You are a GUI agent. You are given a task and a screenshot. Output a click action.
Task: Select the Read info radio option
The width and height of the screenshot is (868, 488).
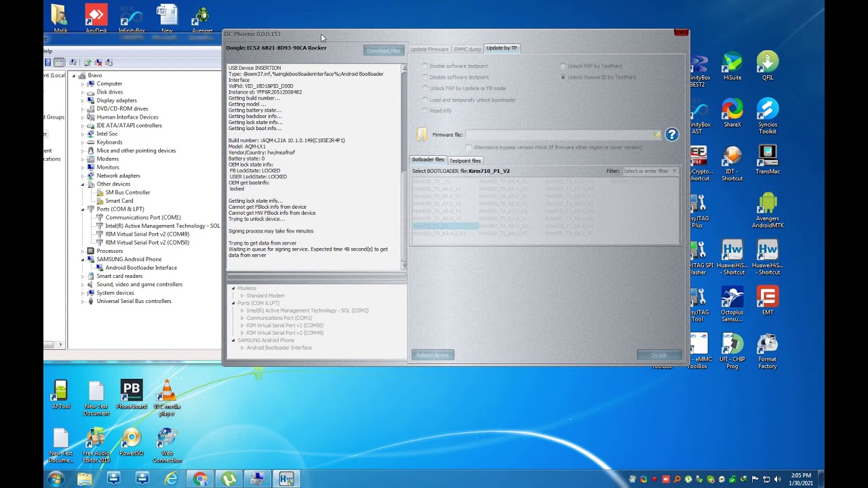[x=437, y=110]
